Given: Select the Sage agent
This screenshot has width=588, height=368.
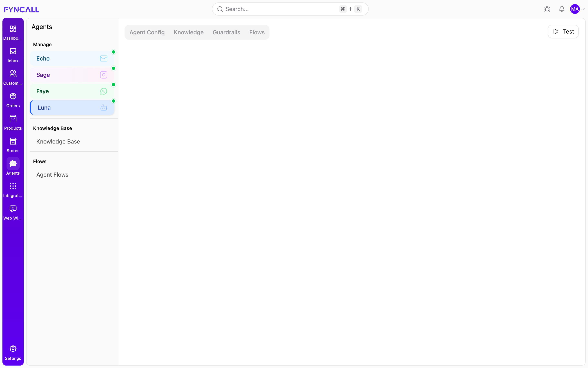Looking at the screenshot, I should 72,75.
